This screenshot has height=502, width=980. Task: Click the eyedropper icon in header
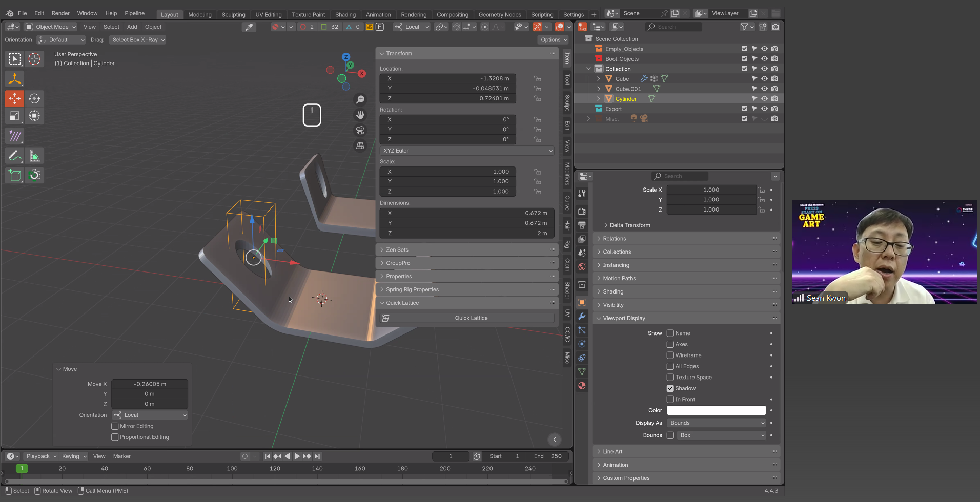(x=249, y=27)
